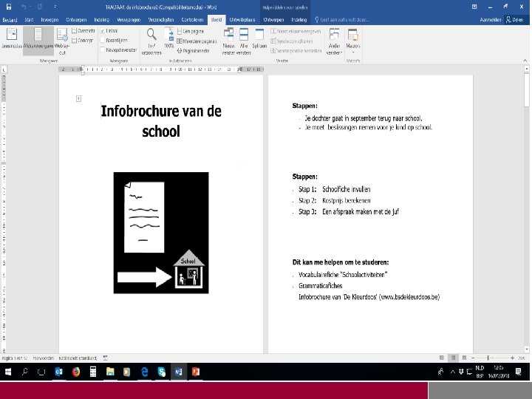The height and width of the screenshot is (399, 532).
Task: Click the vertical scrollbar up arrow
Action: click(x=527, y=69)
